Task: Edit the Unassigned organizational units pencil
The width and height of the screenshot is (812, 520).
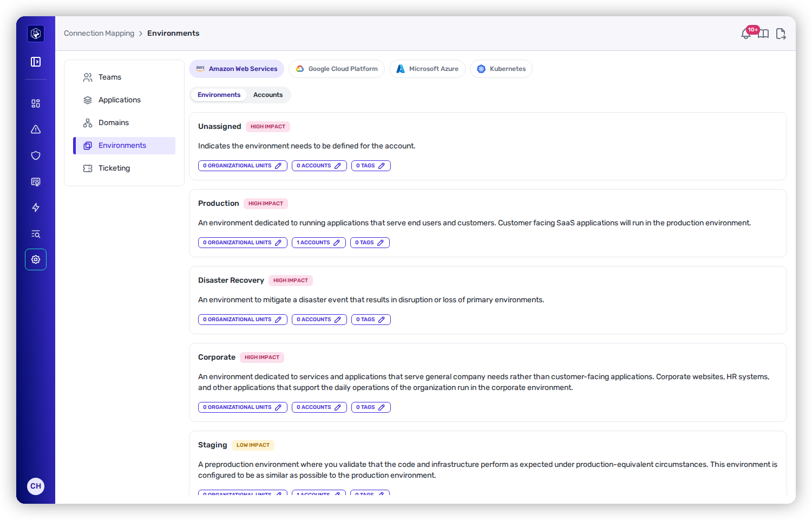Action: pos(278,166)
